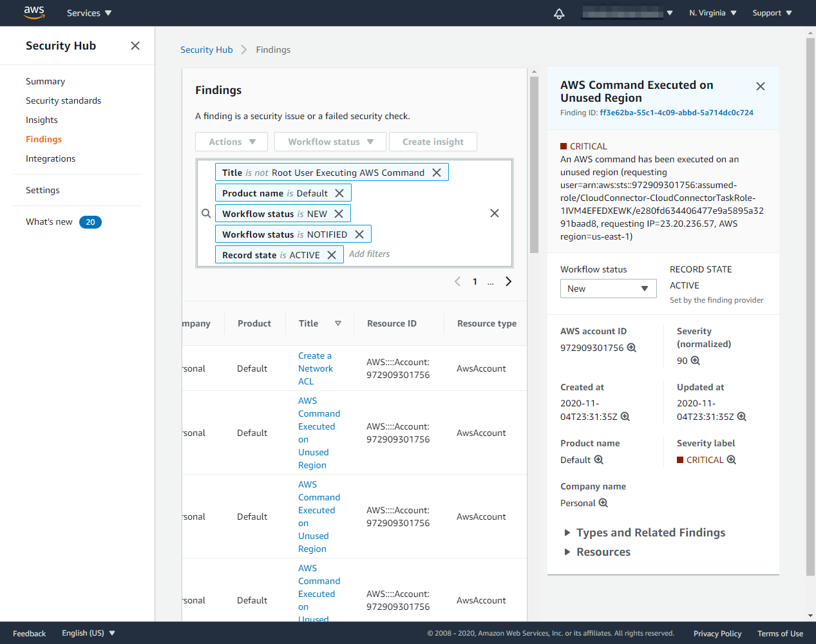Open the account name dropdown
This screenshot has height=644, width=816.
point(627,13)
